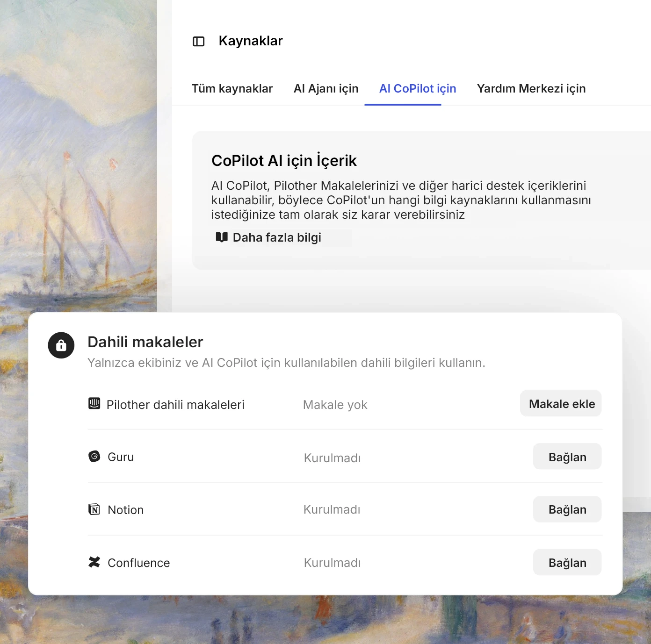Click the book icon beside Daha fazla bilgi
Image resolution: width=651 pixels, height=644 pixels.
pyautogui.click(x=222, y=237)
